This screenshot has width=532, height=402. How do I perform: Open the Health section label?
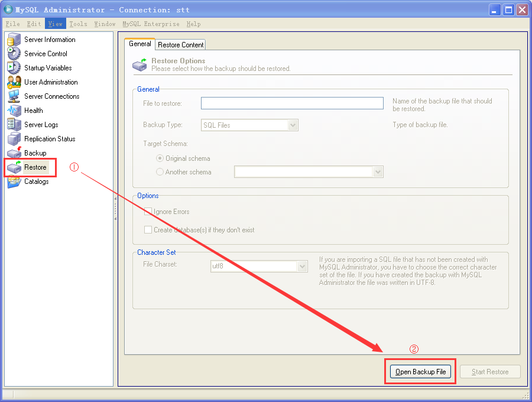coord(33,111)
